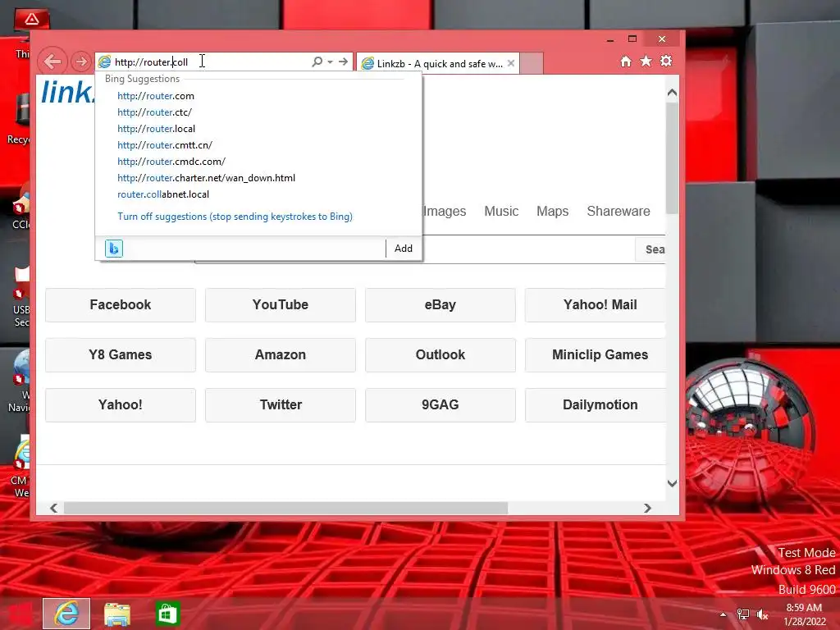
Task: Click the Internet Explorer Home icon
Action: [626, 62]
